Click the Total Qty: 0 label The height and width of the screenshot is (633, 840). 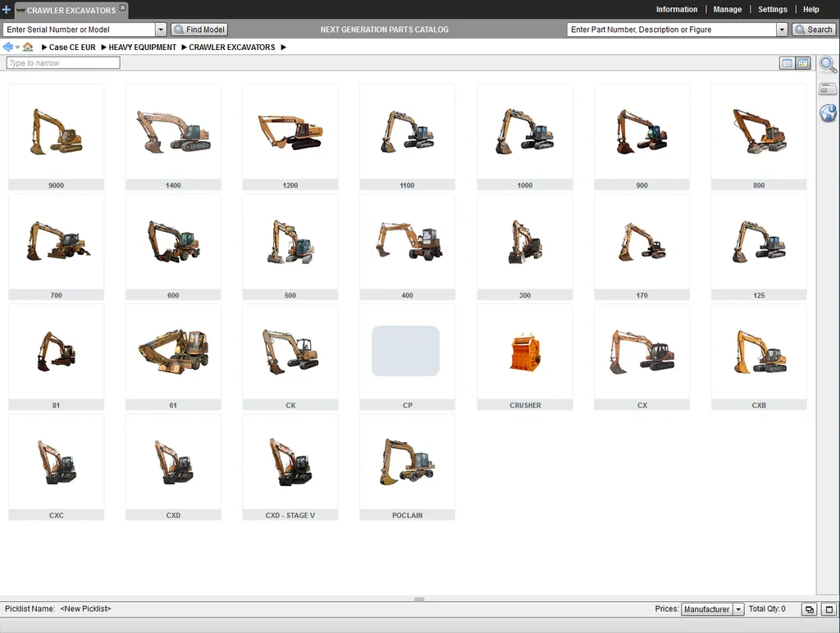pyautogui.click(x=767, y=609)
